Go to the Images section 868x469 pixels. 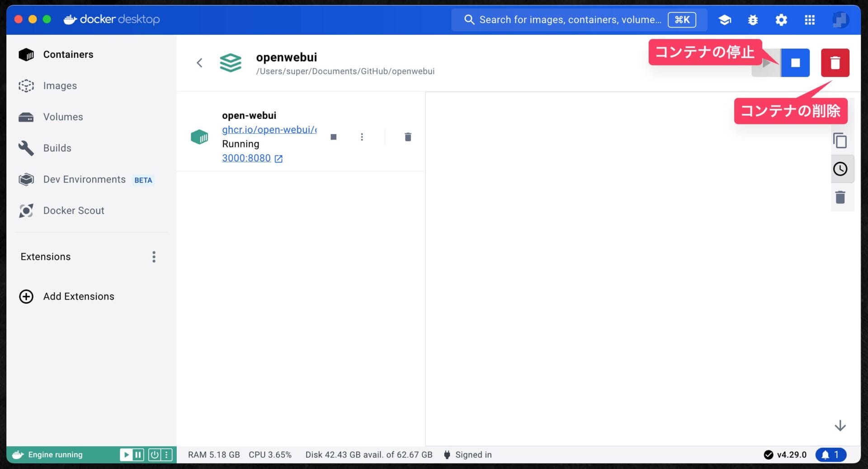[x=60, y=86]
